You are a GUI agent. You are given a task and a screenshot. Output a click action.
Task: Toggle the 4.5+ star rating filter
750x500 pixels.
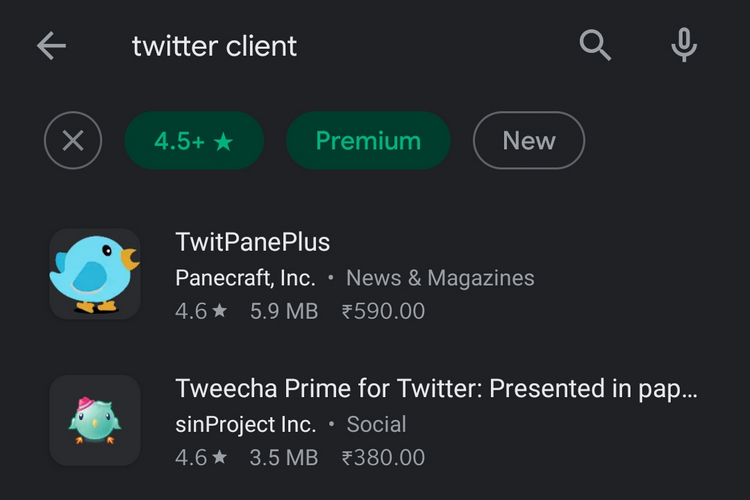[x=193, y=141]
